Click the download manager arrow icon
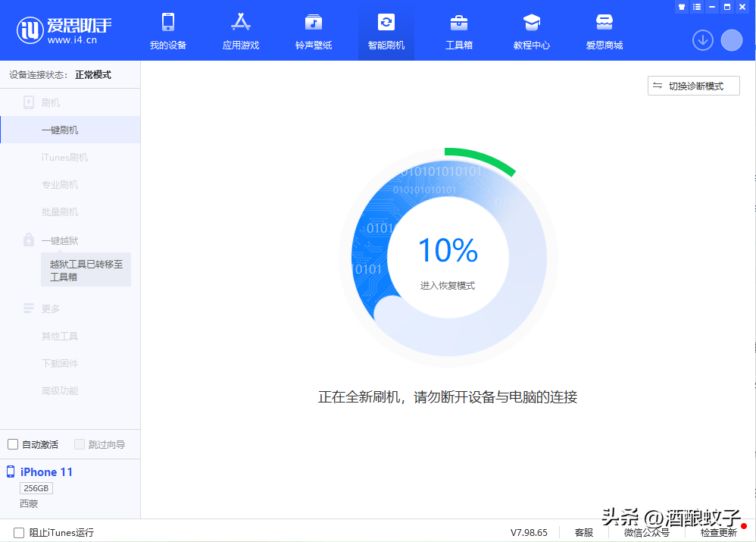756x542 pixels. click(703, 40)
